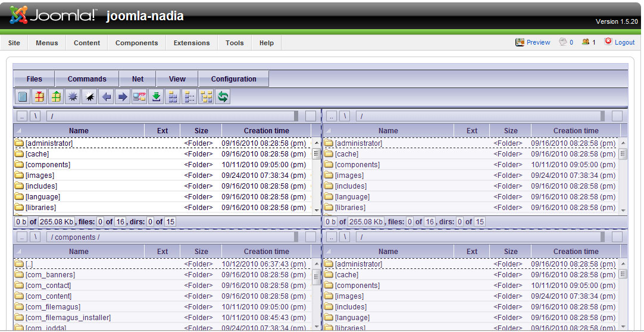The image size is (644, 332).
Task: Click the red Logout icon
Action: pos(608,42)
